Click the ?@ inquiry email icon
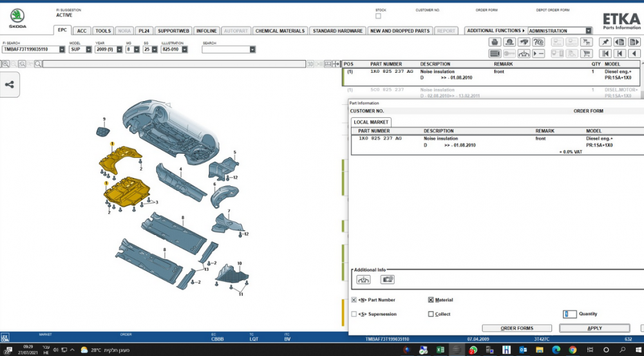This screenshot has width=644, height=356. (538, 42)
